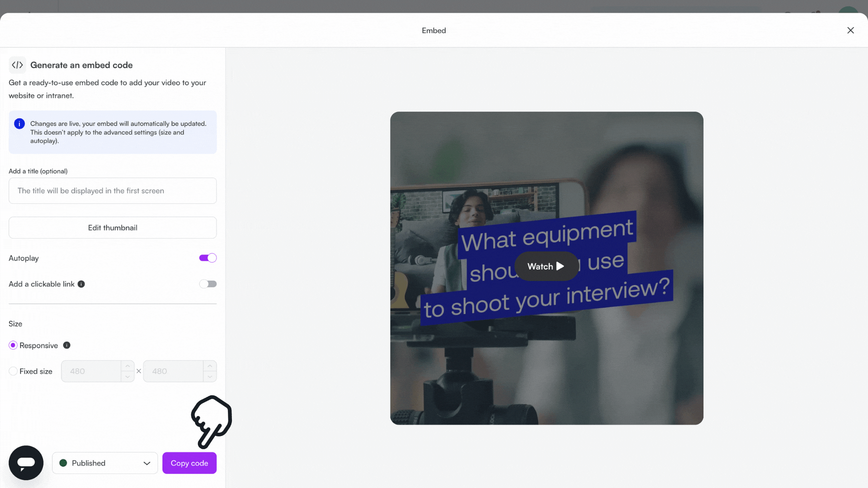This screenshot has height=488, width=868.
Task: Click the interview video preview thumbnail
Action: pyautogui.click(x=547, y=268)
